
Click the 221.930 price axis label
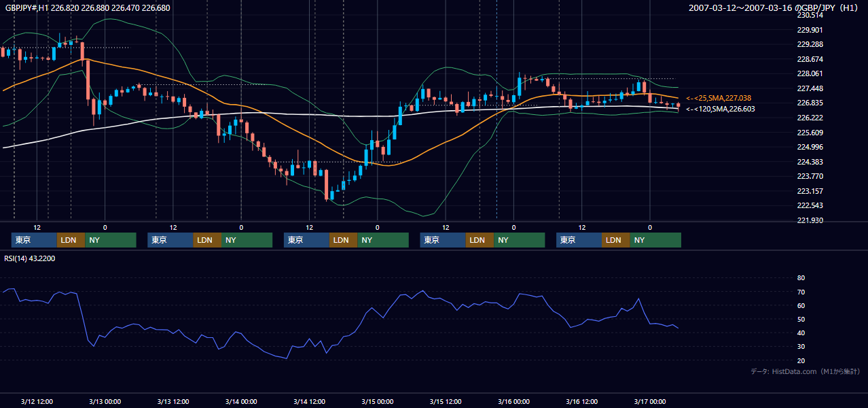810,220
